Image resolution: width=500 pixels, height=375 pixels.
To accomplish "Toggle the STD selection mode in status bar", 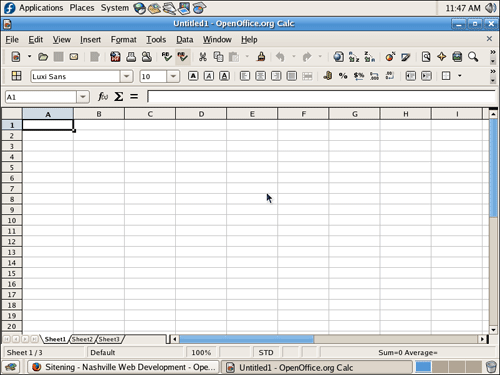I will 266,352.
